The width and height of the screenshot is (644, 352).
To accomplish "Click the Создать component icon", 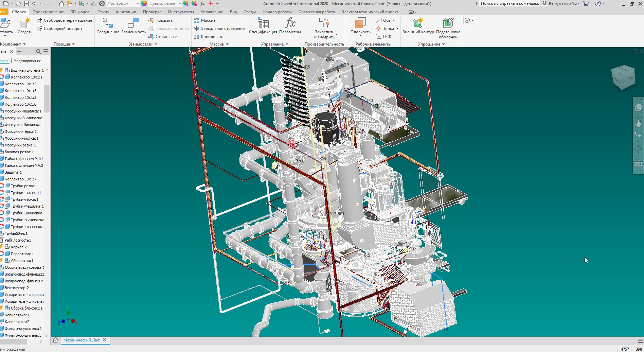I will (25, 23).
